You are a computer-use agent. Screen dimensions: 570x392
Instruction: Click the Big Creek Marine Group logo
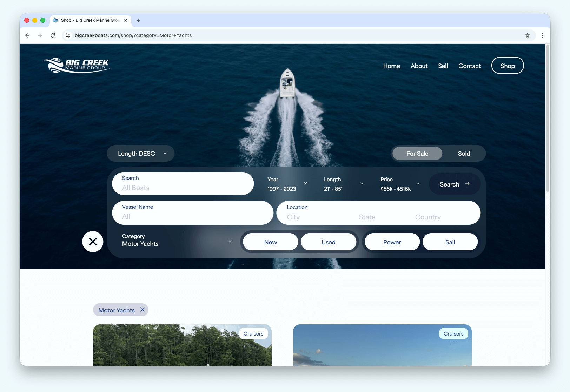tap(77, 66)
